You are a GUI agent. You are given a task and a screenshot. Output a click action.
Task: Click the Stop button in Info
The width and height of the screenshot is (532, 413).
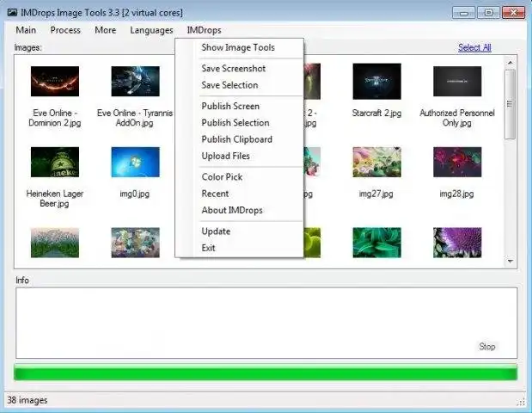click(x=486, y=347)
